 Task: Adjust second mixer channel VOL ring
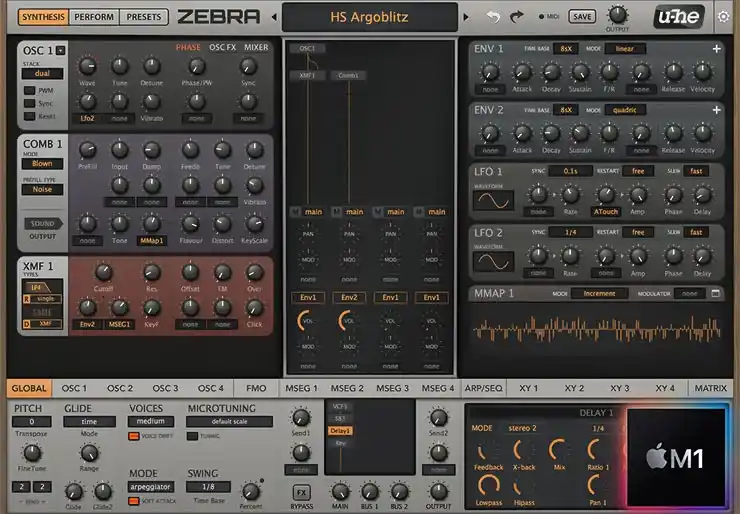point(348,320)
